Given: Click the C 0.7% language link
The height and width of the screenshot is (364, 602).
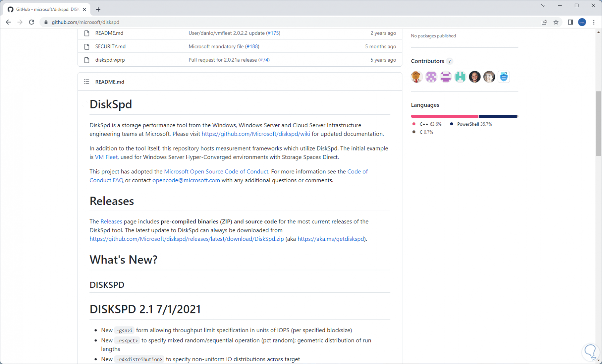Looking at the screenshot, I should point(426,132).
